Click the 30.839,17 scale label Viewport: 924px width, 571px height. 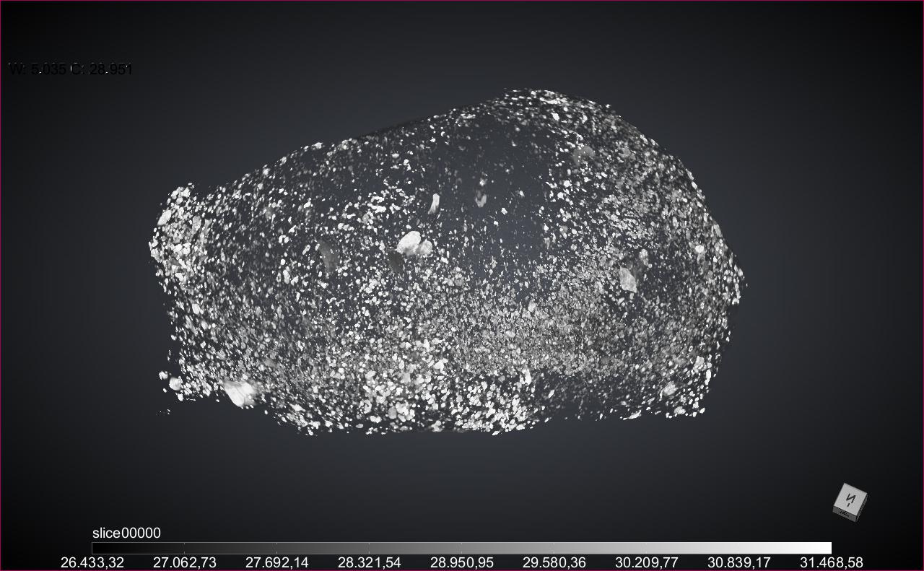tap(738, 562)
